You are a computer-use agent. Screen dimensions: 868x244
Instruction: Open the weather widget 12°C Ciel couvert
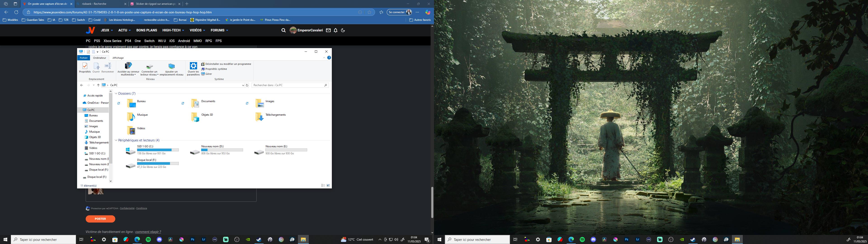point(357,240)
